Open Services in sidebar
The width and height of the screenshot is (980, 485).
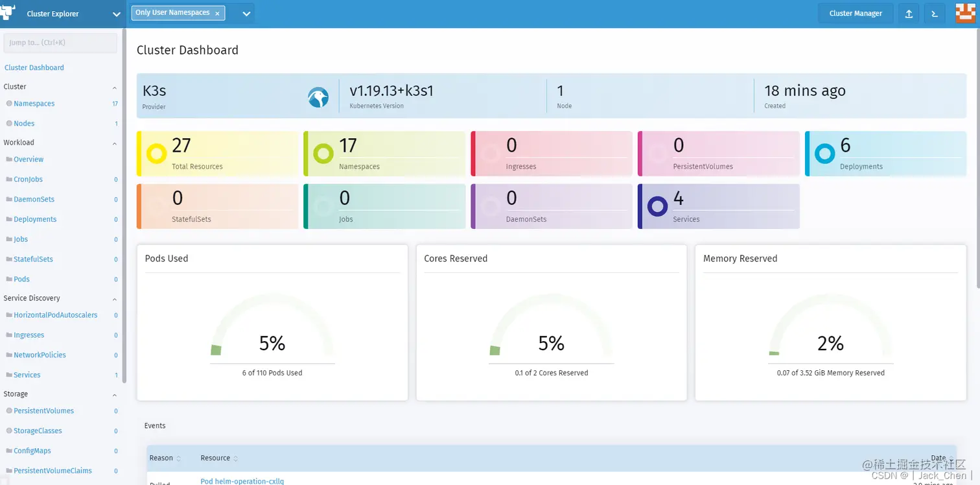[x=27, y=375]
